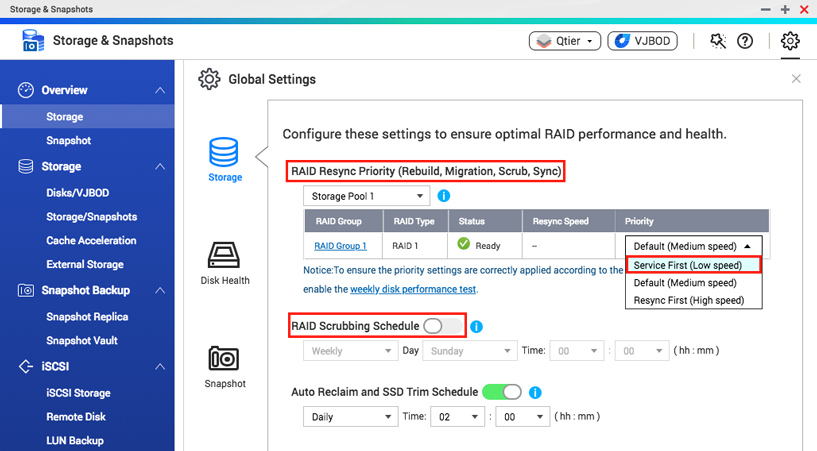Click info icon next to RAID Scrubbing Schedule
This screenshot has width=817, height=451.
[477, 326]
